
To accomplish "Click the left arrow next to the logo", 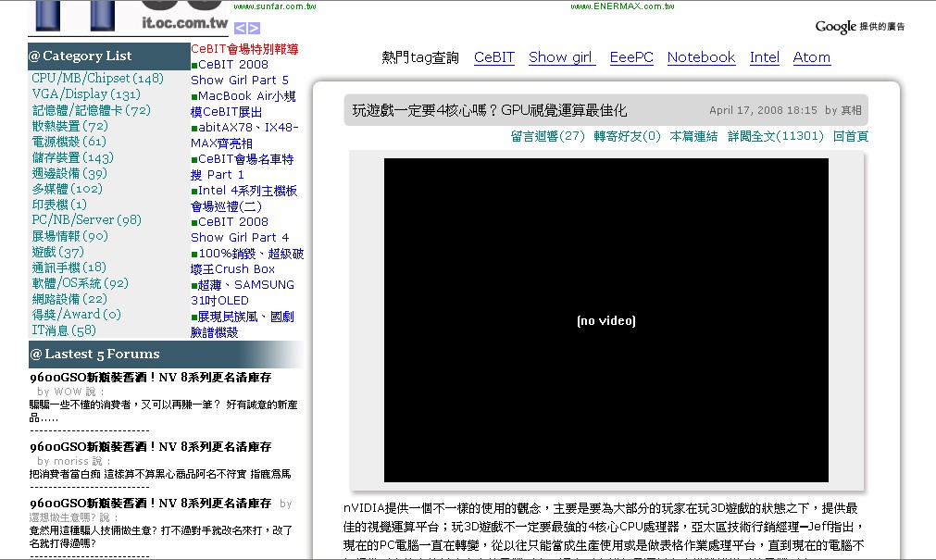I will [x=240, y=29].
